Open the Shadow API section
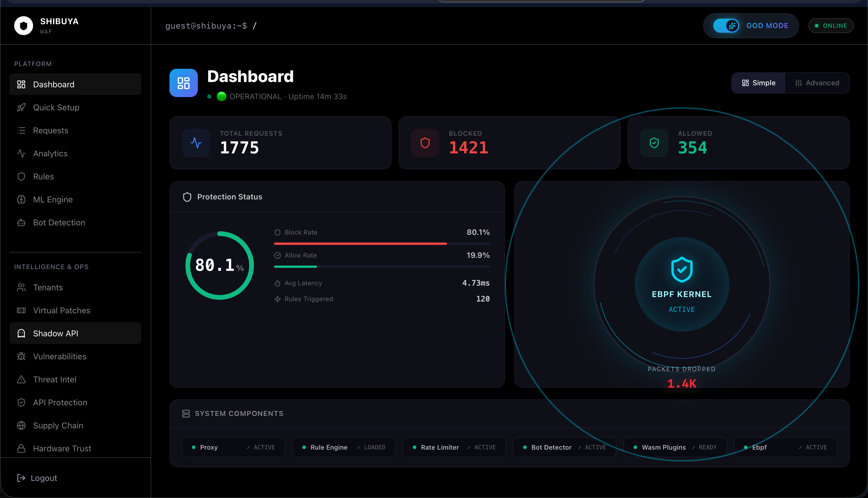Viewport: 868px width, 498px height. (x=56, y=333)
